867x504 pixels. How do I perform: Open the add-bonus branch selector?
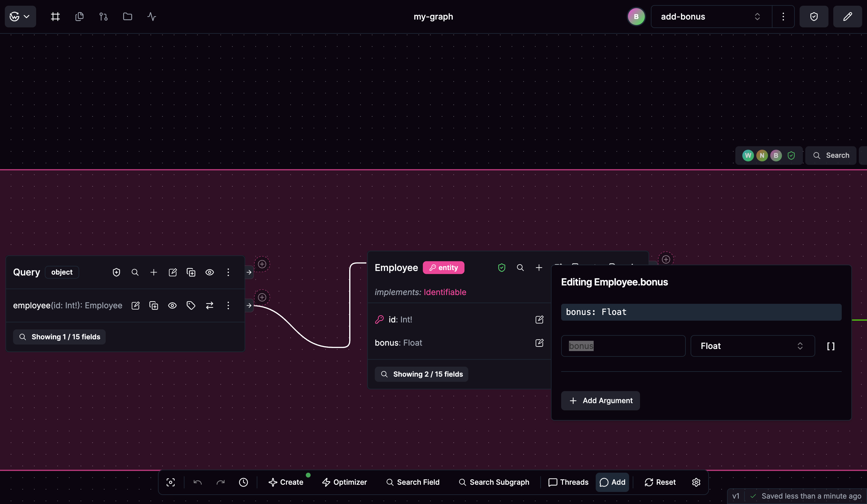711,17
